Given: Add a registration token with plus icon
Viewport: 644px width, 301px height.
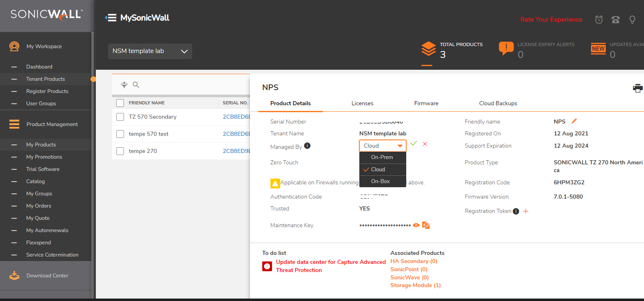Looking at the screenshot, I should point(526,211).
